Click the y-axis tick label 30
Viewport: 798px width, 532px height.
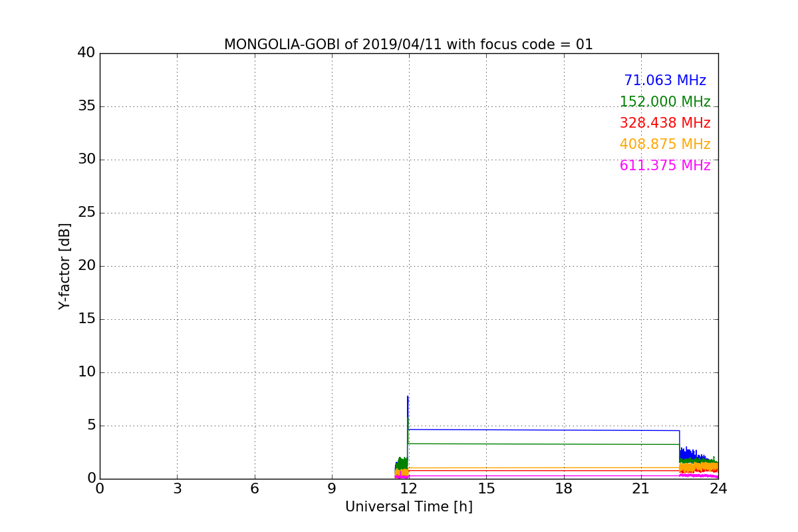tap(86, 160)
